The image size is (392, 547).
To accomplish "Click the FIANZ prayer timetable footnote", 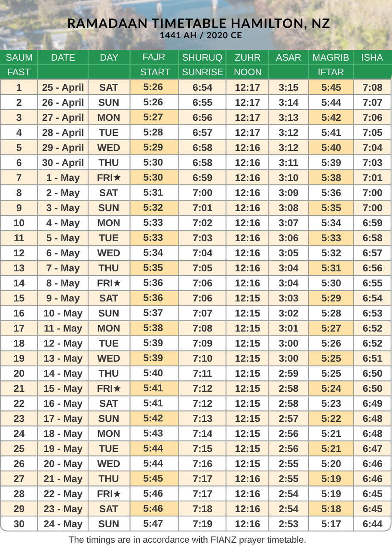I will 187,540.
